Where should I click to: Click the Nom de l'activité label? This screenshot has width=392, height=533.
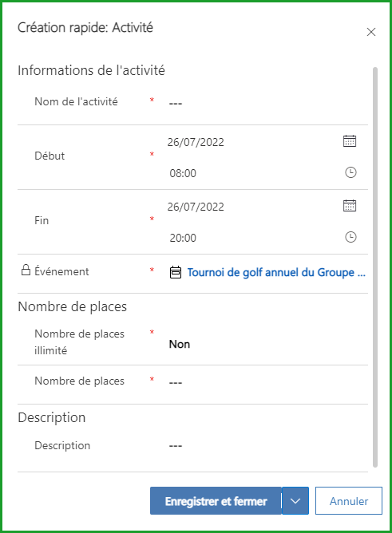pyautogui.click(x=76, y=101)
